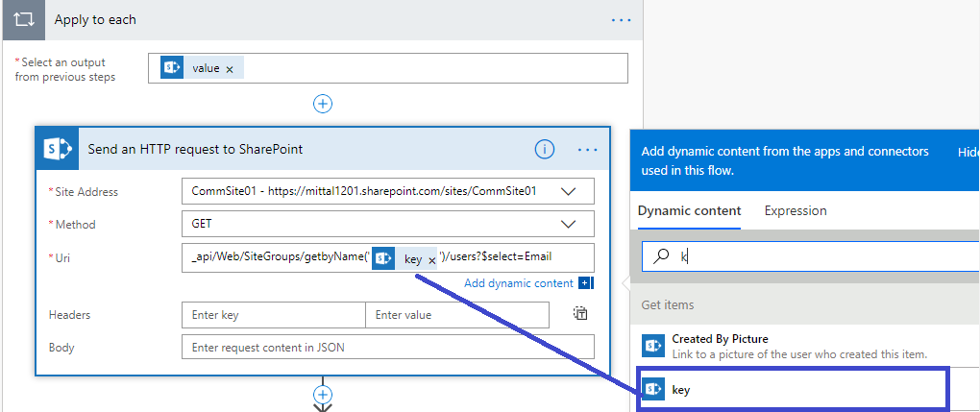This screenshot has height=412, width=980.
Task: Click the value dynamic content token
Action: pos(202,68)
